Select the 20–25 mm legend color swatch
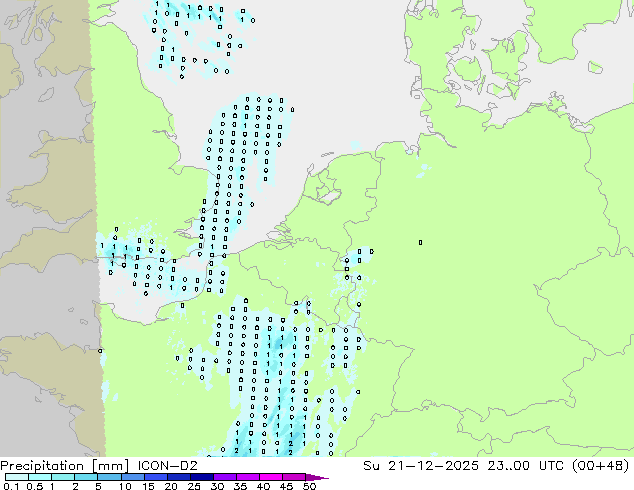 pyautogui.click(x=178, y=477)
